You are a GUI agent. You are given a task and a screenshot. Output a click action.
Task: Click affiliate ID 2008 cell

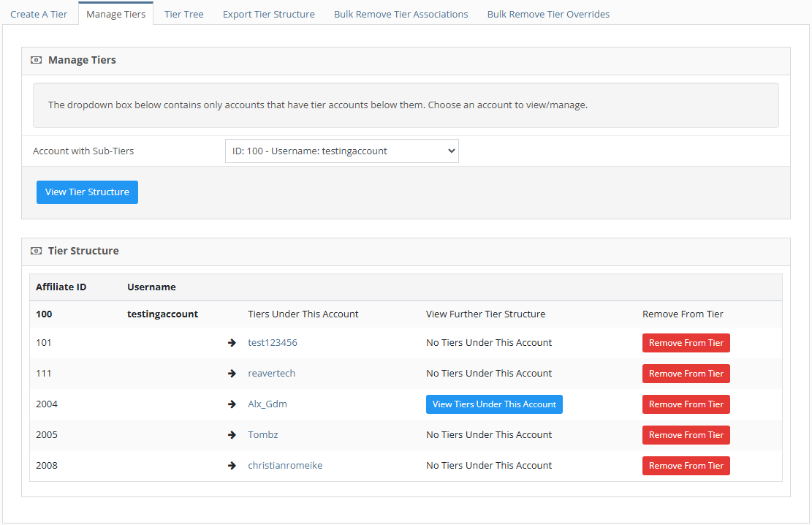pos(47,465)
